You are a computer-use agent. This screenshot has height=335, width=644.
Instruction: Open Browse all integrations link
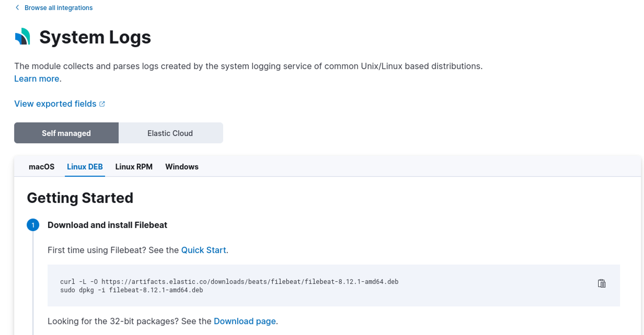pyautogui.click(x=58, y=8)
